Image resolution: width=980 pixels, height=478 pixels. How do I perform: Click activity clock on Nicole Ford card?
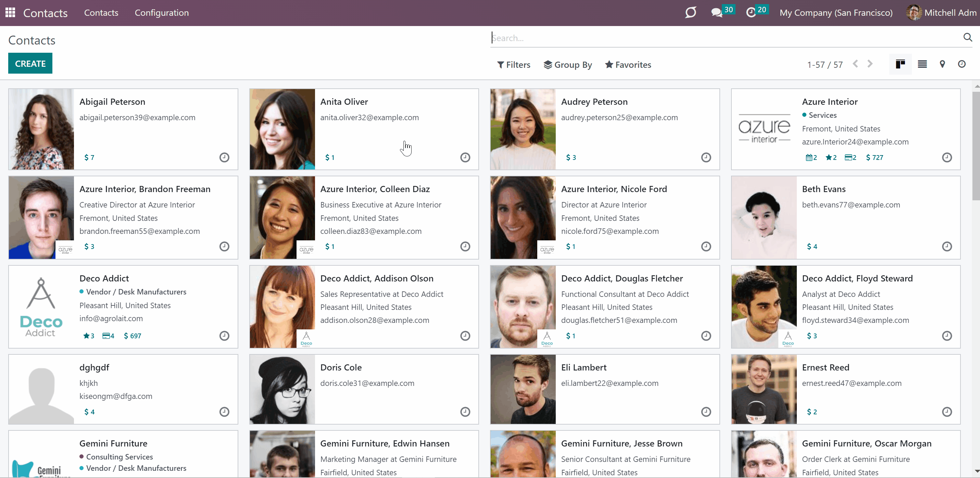pos(706,246)
